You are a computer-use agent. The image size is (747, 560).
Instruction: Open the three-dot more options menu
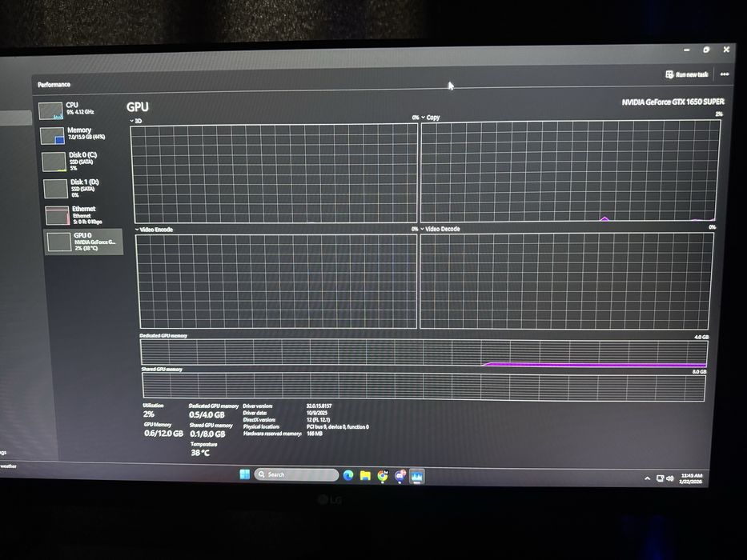[725, 74]
